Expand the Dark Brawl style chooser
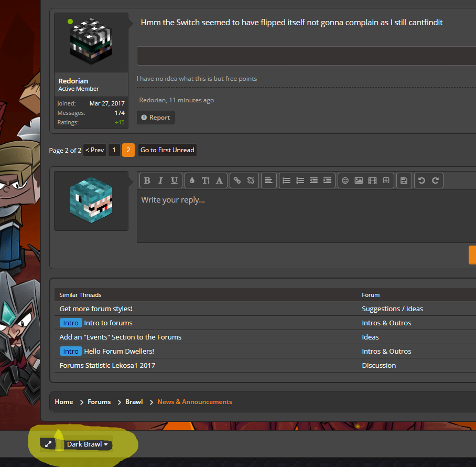The image size is (476, 467). (88, 444)
